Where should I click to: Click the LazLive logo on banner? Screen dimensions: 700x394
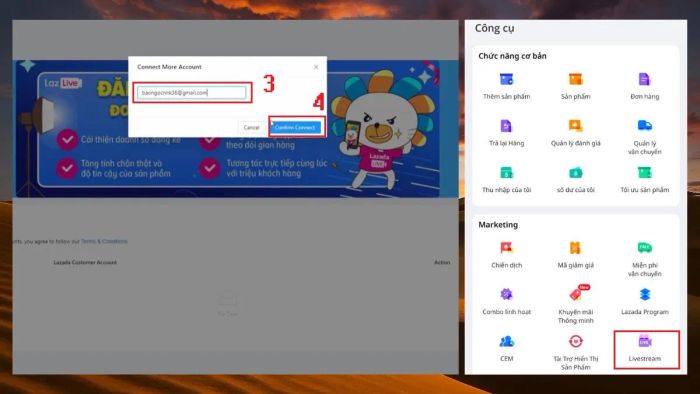[x=62, y=83]
